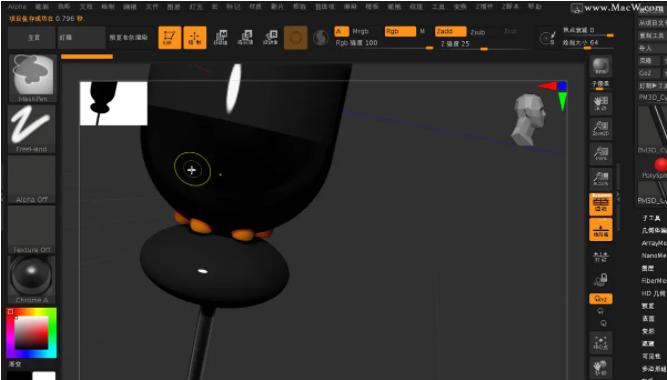Open the 灯光 menu
The height and width of the screenshot is (380, 667).
coord(196,7)
